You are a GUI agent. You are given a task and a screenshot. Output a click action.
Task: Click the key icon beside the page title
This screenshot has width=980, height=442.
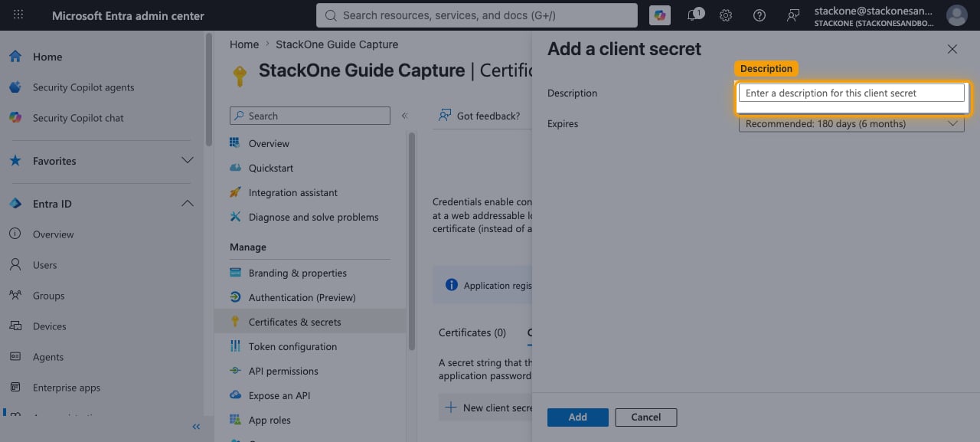click(x=240, y=74)
